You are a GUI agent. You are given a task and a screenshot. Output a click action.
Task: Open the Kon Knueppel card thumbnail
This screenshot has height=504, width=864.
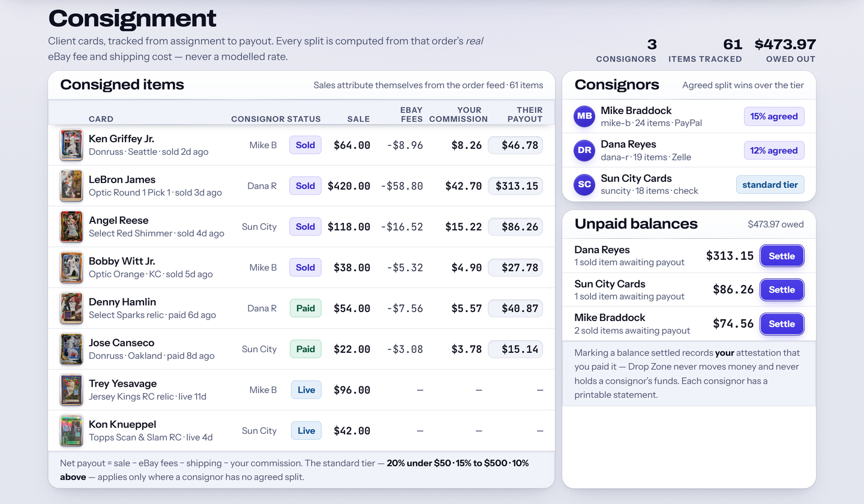(x=71, y=431)
